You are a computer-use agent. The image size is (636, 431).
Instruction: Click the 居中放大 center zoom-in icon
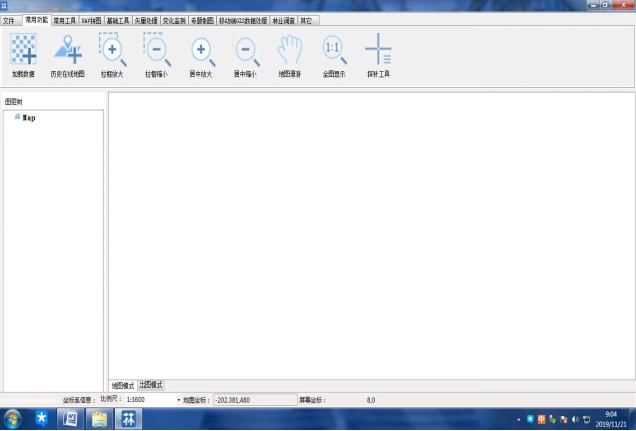201,50
